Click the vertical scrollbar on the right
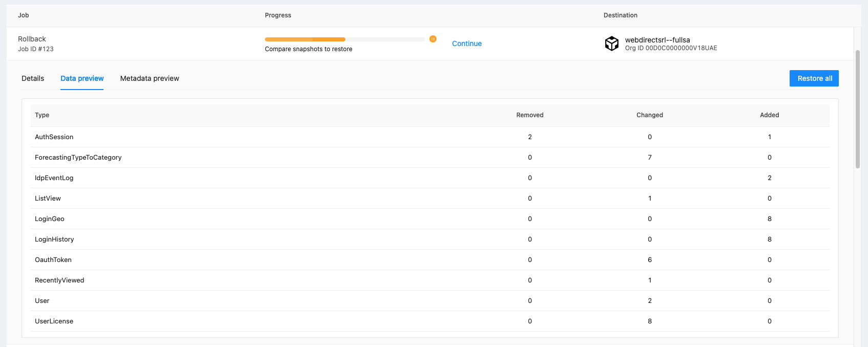 pos(857,109)
